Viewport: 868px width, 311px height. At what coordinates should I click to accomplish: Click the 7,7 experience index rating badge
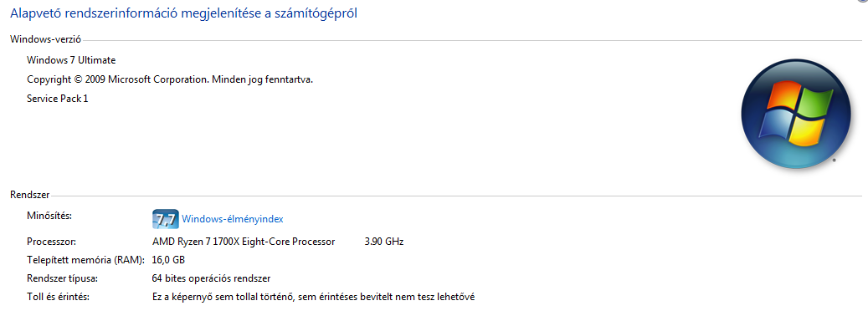tap(165, 218)
